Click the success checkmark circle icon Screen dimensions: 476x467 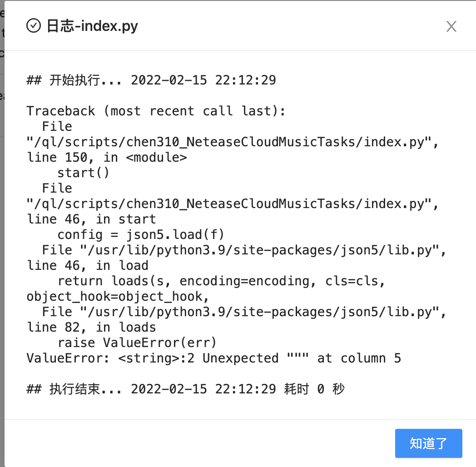[33, 26]
